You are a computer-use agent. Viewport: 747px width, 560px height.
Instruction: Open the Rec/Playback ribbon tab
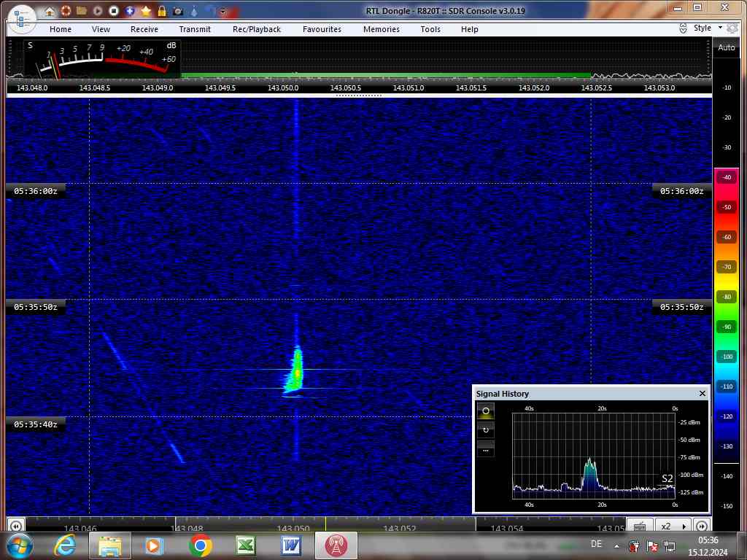[257, 29]
